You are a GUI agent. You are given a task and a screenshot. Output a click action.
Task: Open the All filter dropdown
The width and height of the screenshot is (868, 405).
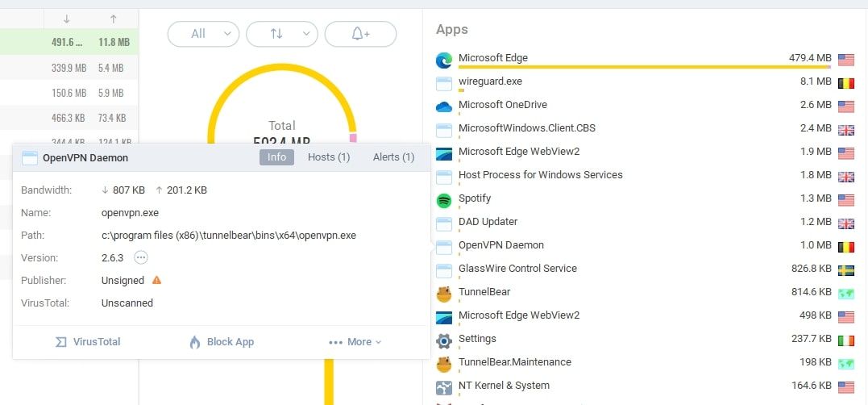click(x=203, y=34)
